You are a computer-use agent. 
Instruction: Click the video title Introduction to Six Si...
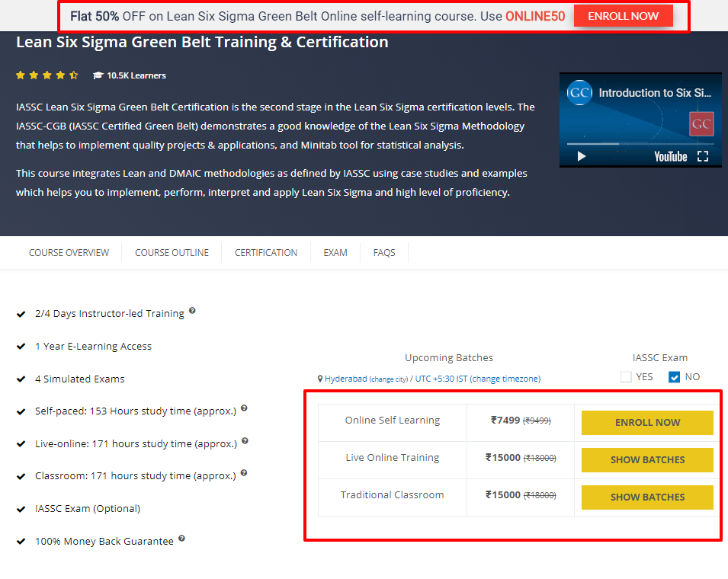point(655,93)
